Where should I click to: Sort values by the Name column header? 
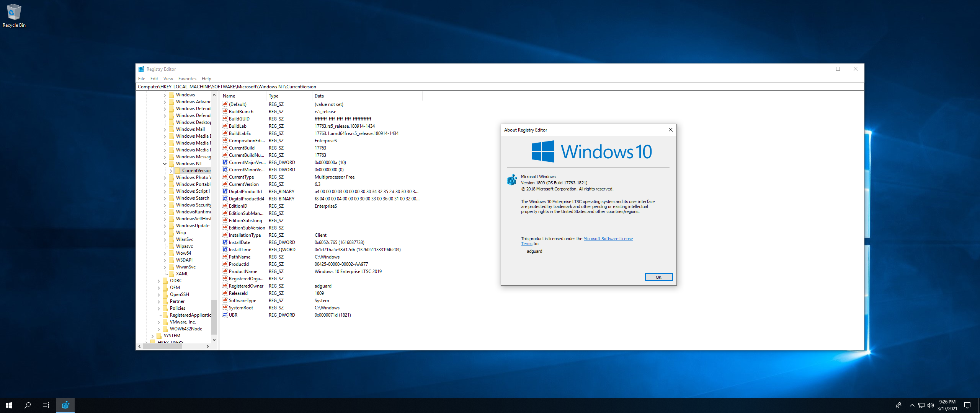243,96
